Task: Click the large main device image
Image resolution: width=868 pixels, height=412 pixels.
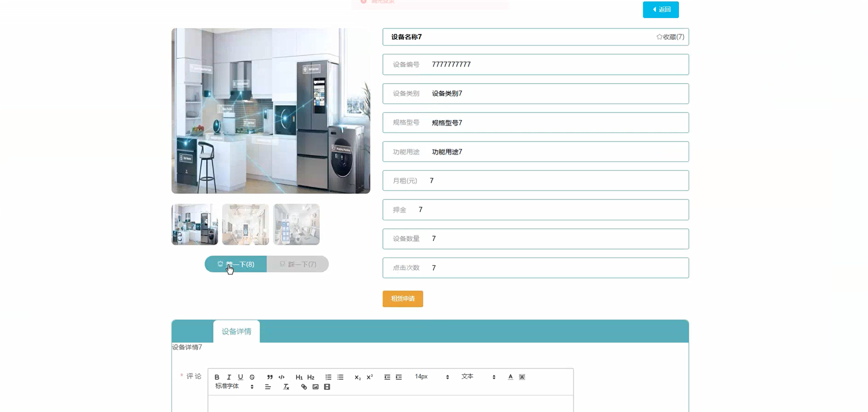Action: pyautogui.click(x=271, y=111)
